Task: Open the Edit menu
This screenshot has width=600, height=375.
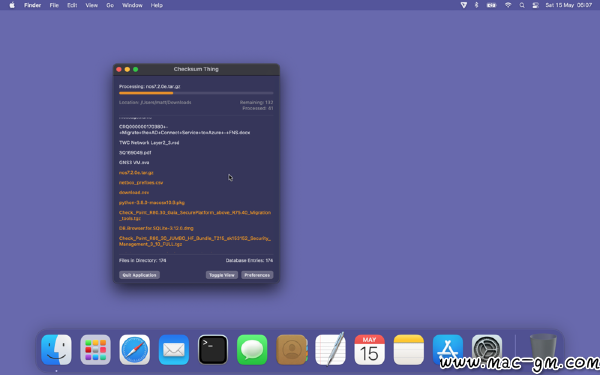Action: coord(72,5)
